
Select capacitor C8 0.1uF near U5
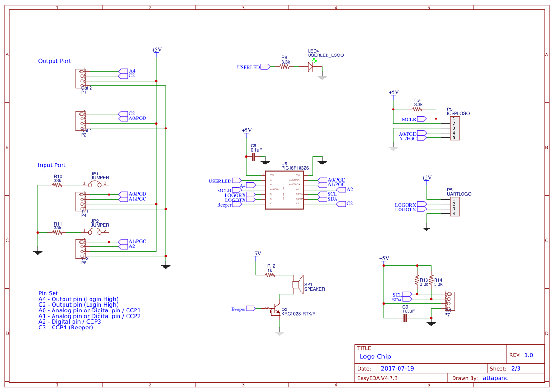coord(254,156)
